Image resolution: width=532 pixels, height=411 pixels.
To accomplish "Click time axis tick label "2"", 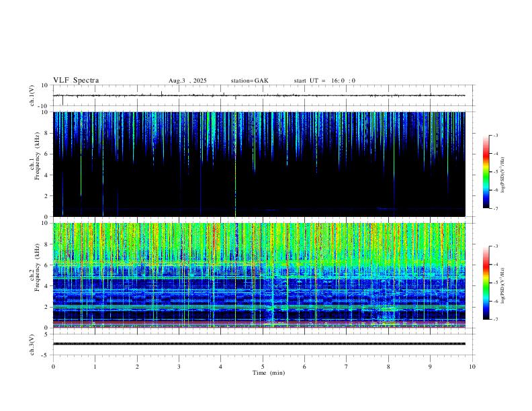I will click(x=137, y=367).
